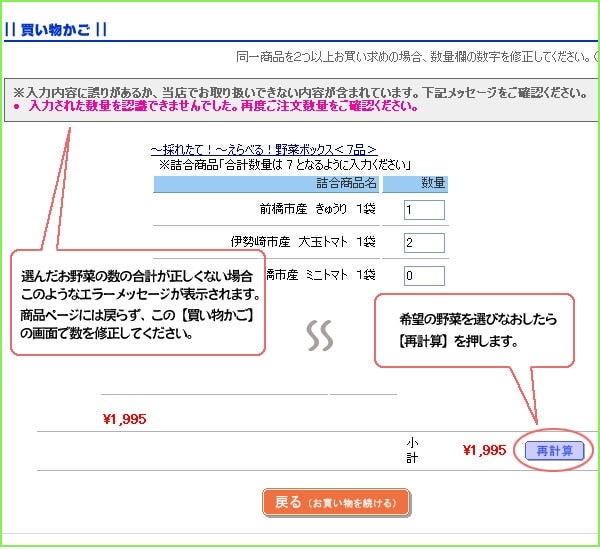Open the 野菜ボックス＜7品＞ product link
Viewport: 600px width, 550px height.
[x=263, y=149]
